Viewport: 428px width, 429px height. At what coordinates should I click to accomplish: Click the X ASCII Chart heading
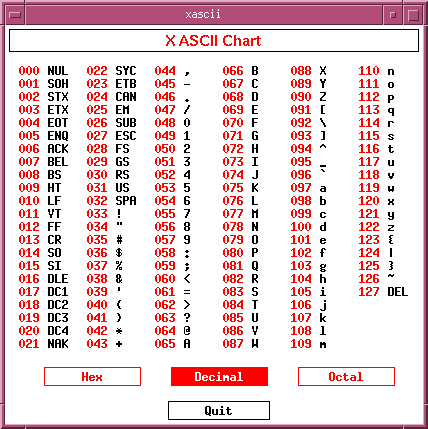tap(213, 41)
